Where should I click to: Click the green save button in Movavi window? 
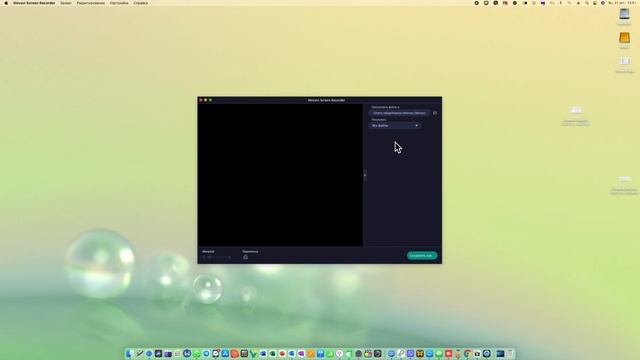coord(422,256)
